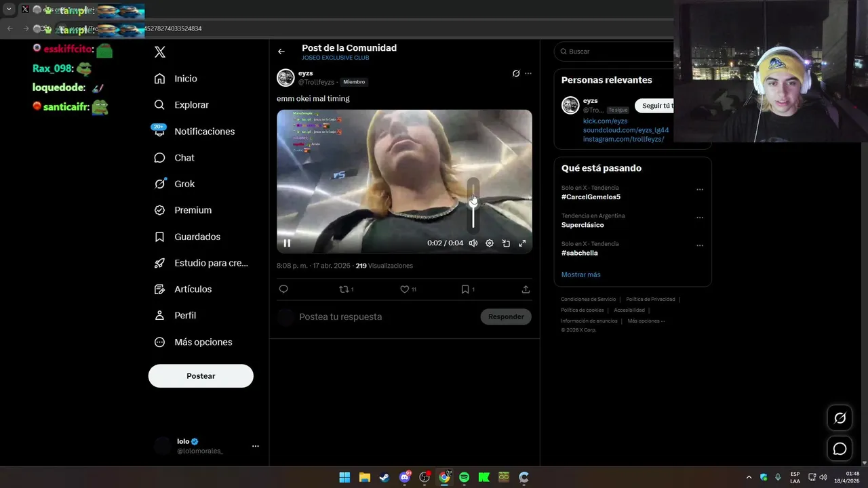Open Estudio para creadores item
This screenshot has height=488, width=868.
click(x=201, y=263)
